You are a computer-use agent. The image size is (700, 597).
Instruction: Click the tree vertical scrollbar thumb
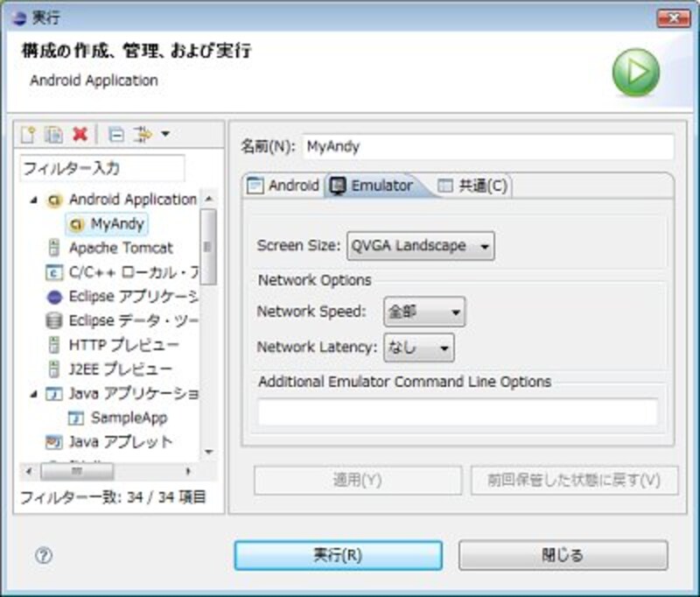(x=208, y=247)
